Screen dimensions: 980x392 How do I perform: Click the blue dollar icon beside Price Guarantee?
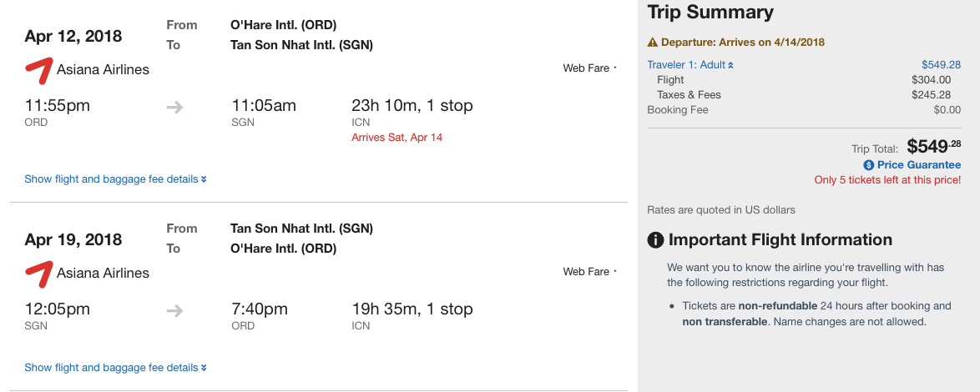click(x=869, y=165)
